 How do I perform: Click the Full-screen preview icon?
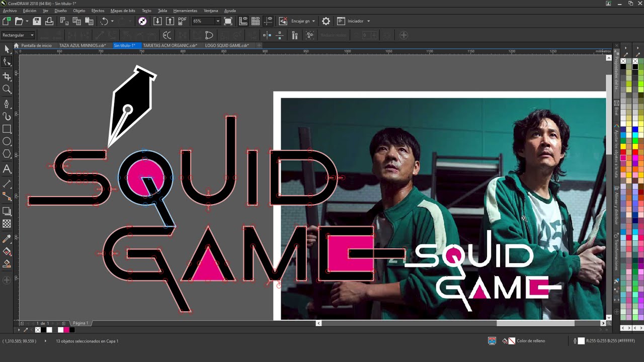[228, 21]
